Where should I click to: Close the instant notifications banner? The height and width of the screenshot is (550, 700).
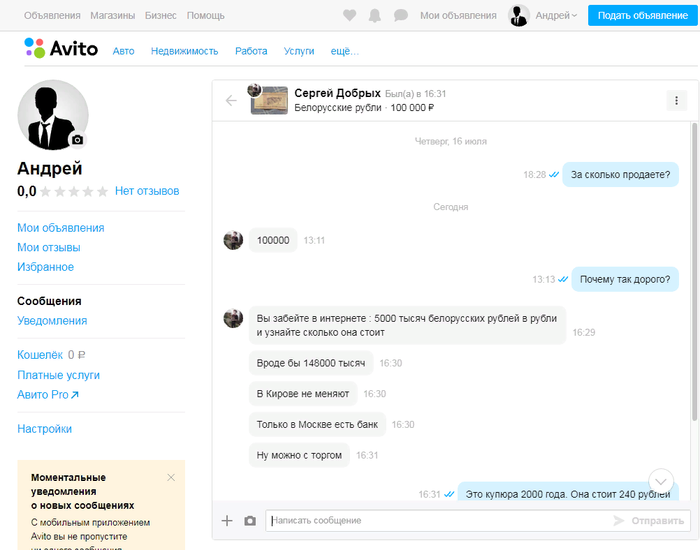pyautogui.click(x=171, y=478)
